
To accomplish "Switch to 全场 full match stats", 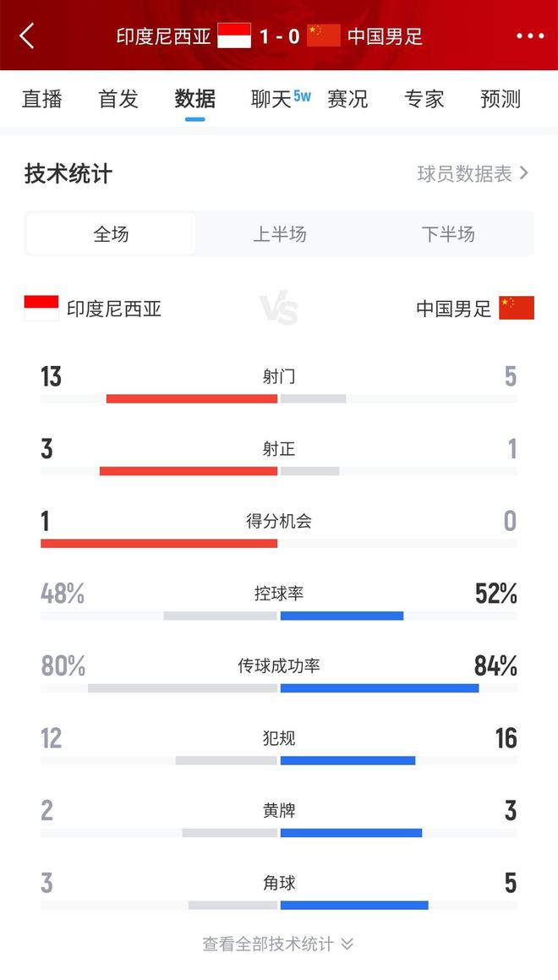I will pos(111,234).
